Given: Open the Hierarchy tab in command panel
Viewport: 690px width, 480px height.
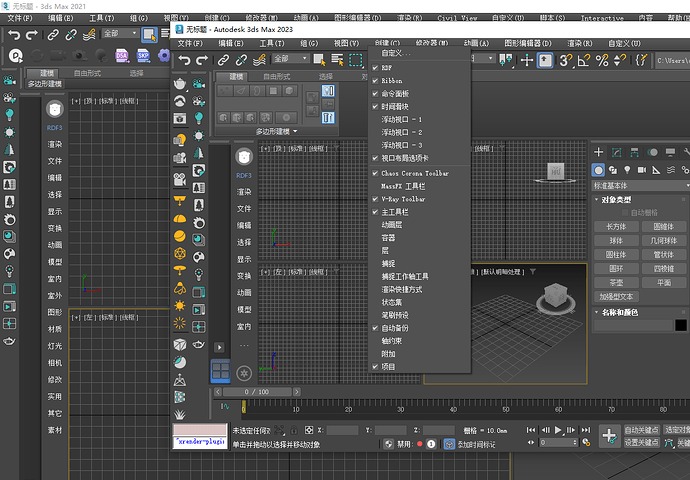Looking at the screenshot, I should click(634, 152).
